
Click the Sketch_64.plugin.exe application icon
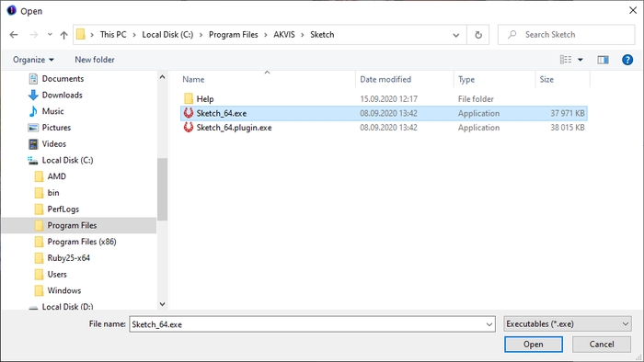(188, 128)
